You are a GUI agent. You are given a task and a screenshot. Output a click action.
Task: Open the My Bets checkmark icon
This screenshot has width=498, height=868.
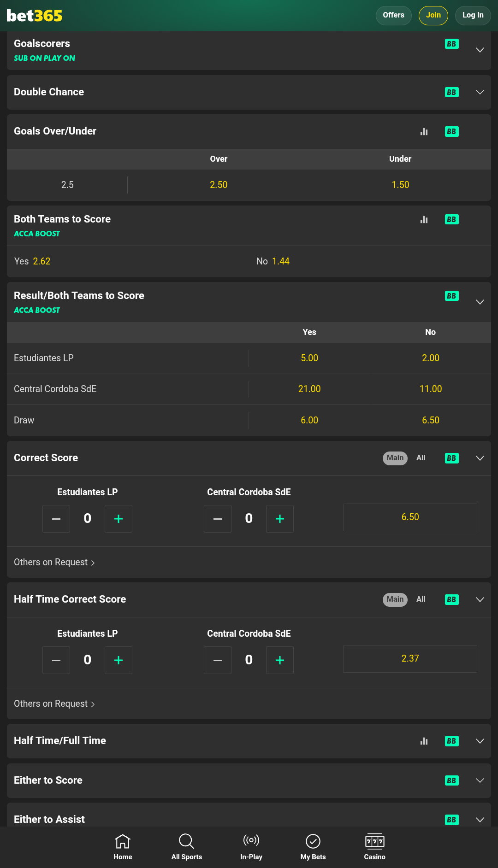point(313,842)
